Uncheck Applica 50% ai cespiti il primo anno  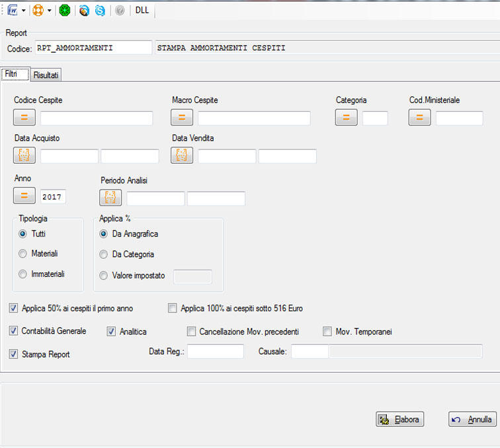tap(13, 308)
